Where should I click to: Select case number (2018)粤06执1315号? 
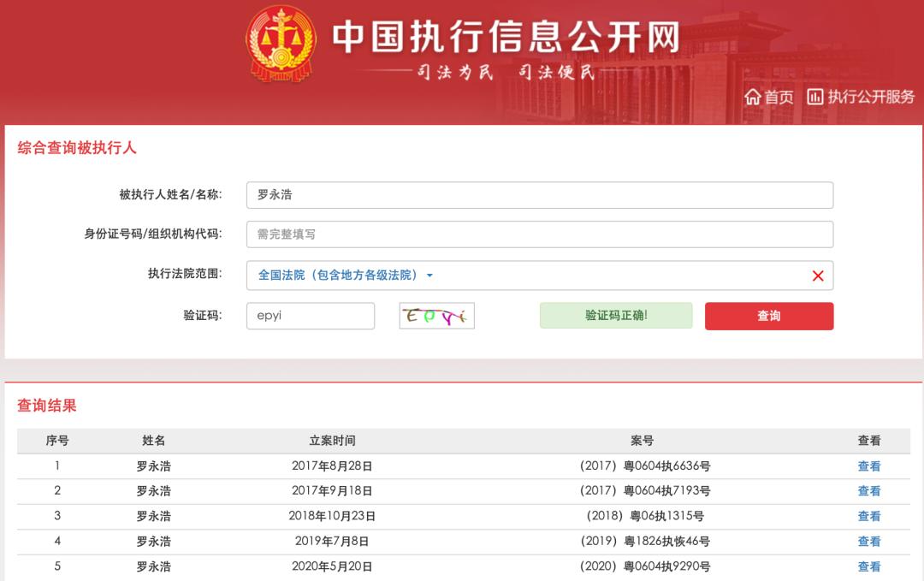[645, 516]
